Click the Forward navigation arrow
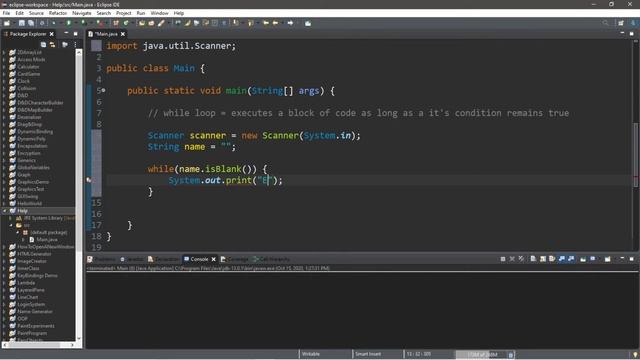This screenshot has height=360, width=640. [290, 23]
